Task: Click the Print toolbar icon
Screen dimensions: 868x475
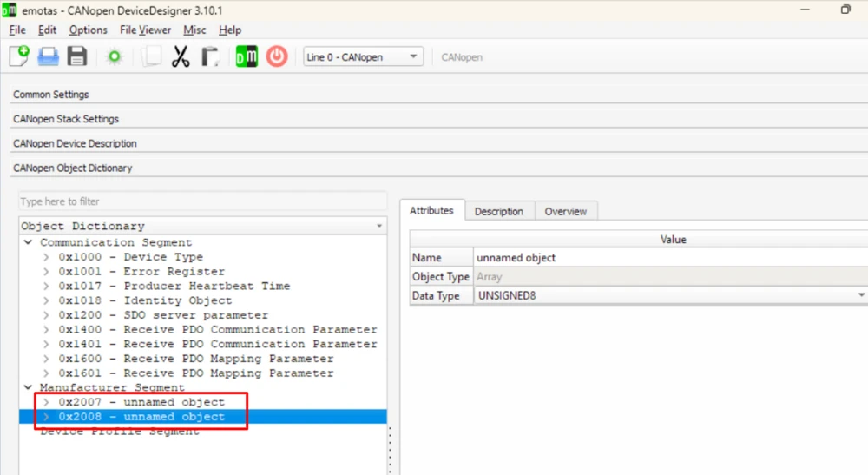Action: click(x=48, y=56)
